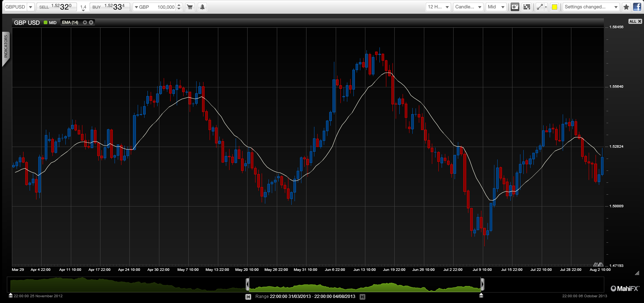644x303 pixels.
Task: Jump range to start with left skip button
Action: (x=248, y=297)
